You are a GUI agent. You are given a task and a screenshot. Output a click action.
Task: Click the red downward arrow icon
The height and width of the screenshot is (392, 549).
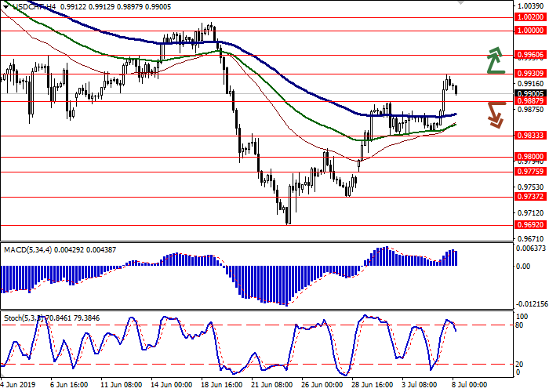point(495,114)
